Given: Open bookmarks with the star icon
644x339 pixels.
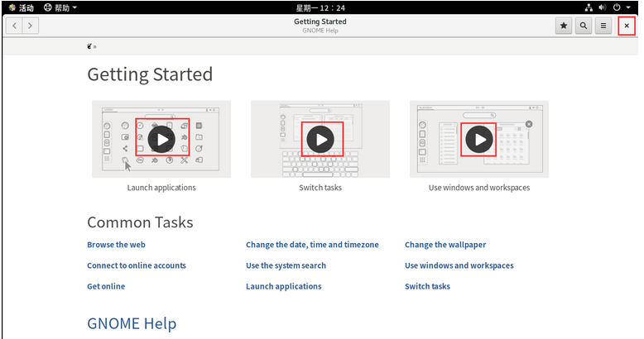Looking at the screenshot, I should click(x=564, y=26).
